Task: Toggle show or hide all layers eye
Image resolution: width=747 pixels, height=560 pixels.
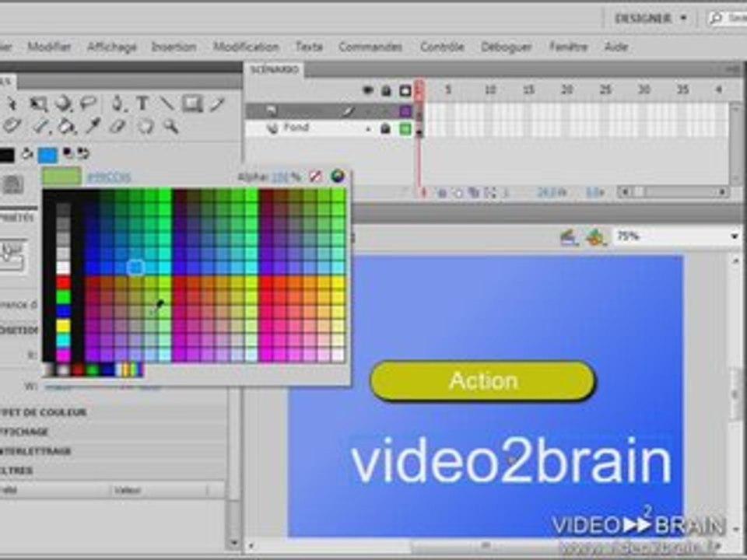Action: tap(368, 90)
